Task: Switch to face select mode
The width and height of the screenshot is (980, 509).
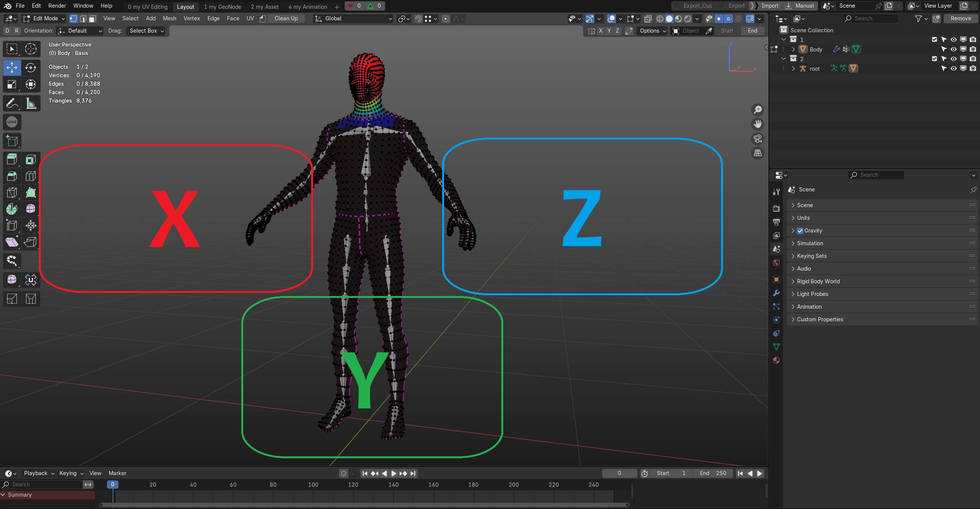Action: pos(93,18)
